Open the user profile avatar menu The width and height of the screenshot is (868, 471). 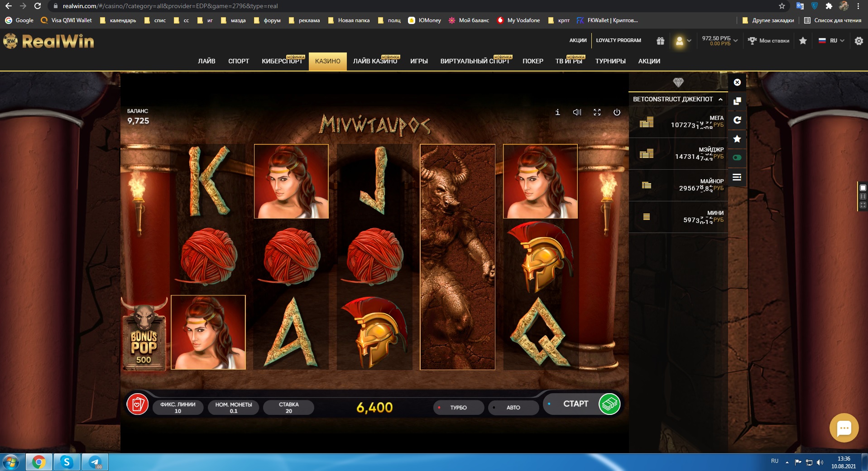tap(683, 41)
